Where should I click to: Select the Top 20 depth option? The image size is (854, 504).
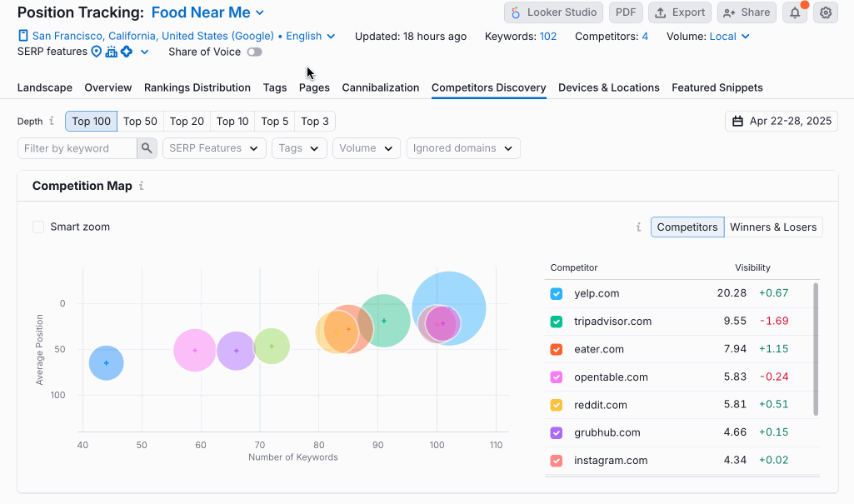point(187,121)
